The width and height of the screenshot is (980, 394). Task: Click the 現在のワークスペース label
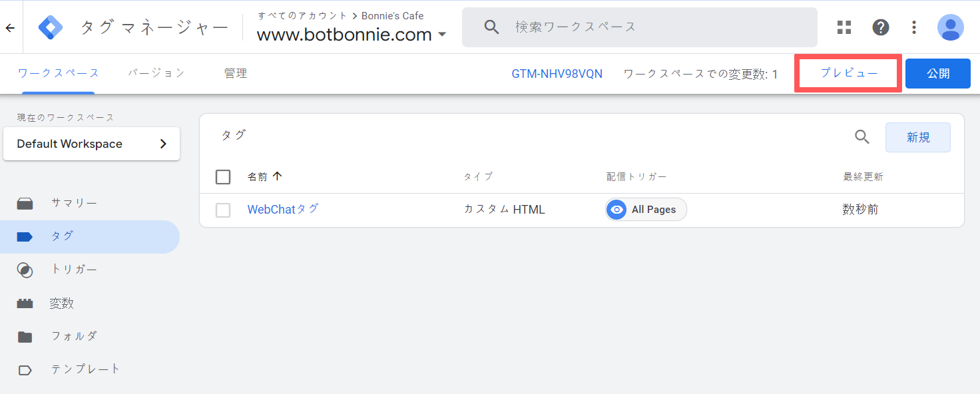coord(66,117)
